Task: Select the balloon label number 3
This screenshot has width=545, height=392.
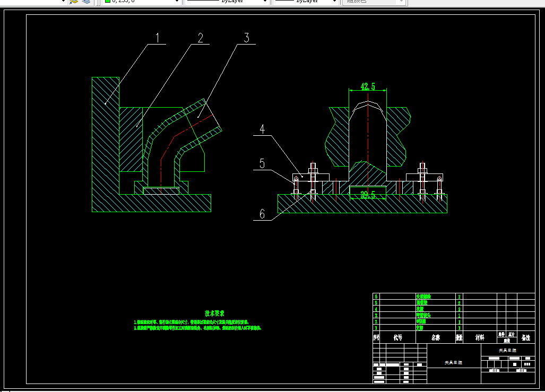Action: [x=246, y=38]
